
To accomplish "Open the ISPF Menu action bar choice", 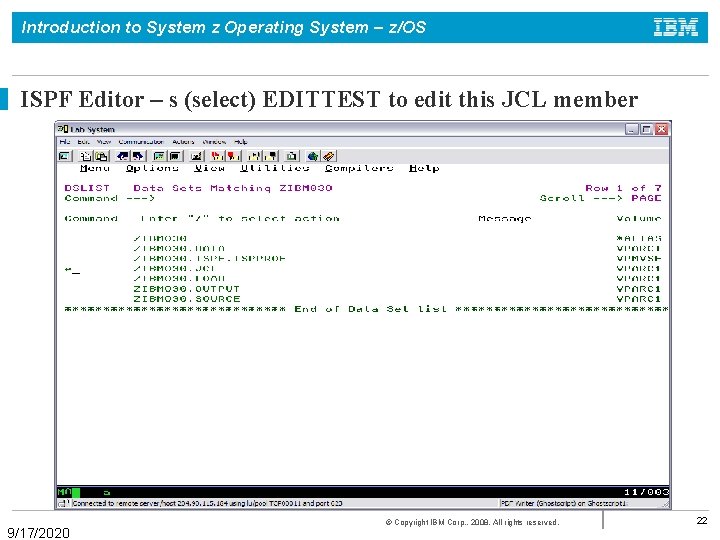I will click(95, 168).
